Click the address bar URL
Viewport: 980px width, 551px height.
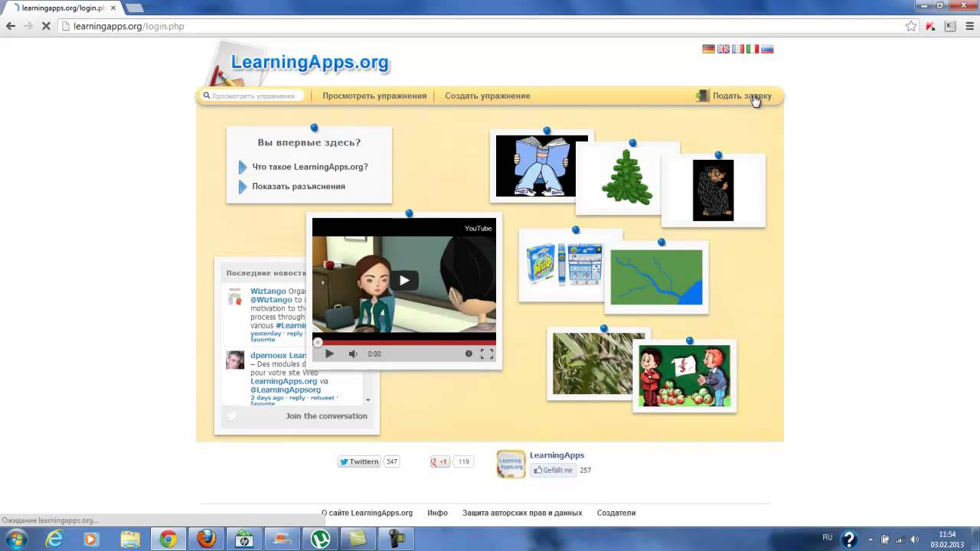click(x=129, y=26)
